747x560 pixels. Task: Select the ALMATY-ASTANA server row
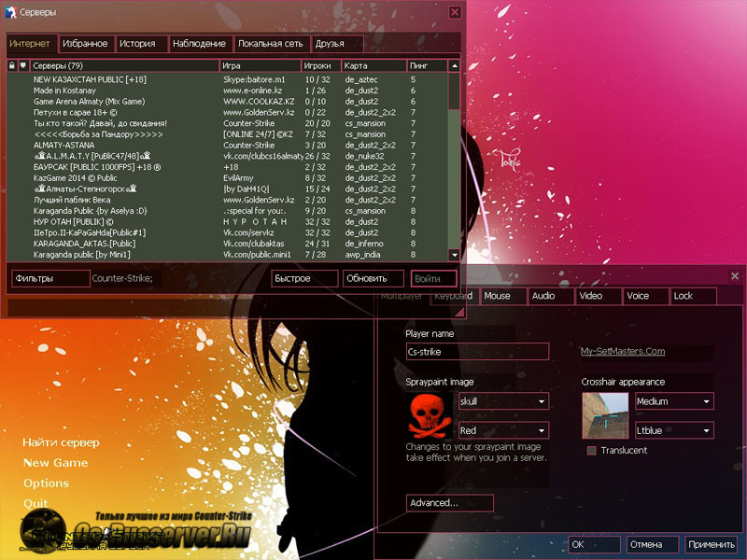227,146
